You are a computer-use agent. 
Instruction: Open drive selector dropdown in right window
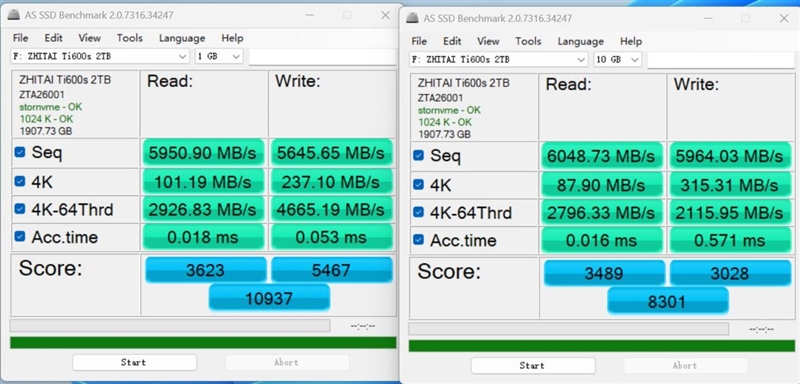[499, 60]
